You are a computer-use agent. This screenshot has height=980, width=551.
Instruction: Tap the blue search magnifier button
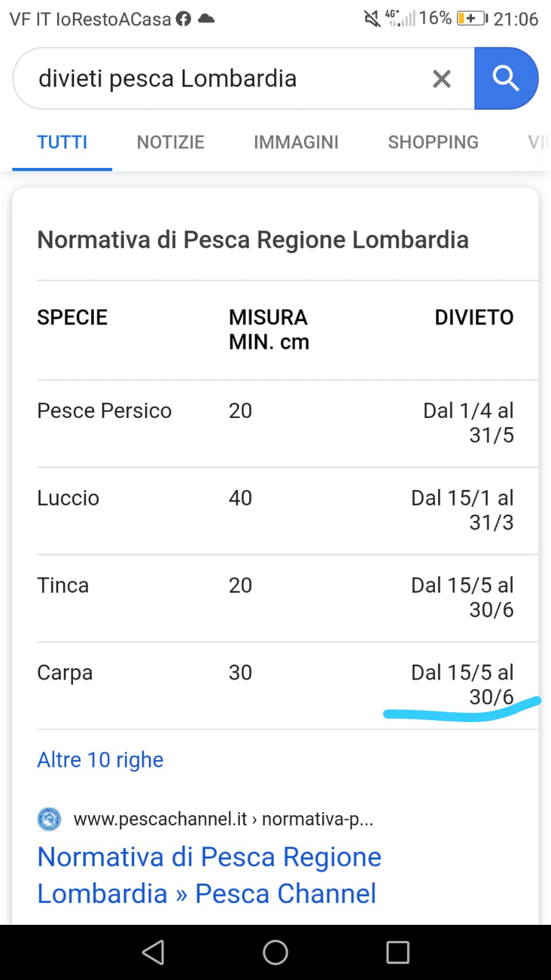pyautogui.click(x=506, y=78)
